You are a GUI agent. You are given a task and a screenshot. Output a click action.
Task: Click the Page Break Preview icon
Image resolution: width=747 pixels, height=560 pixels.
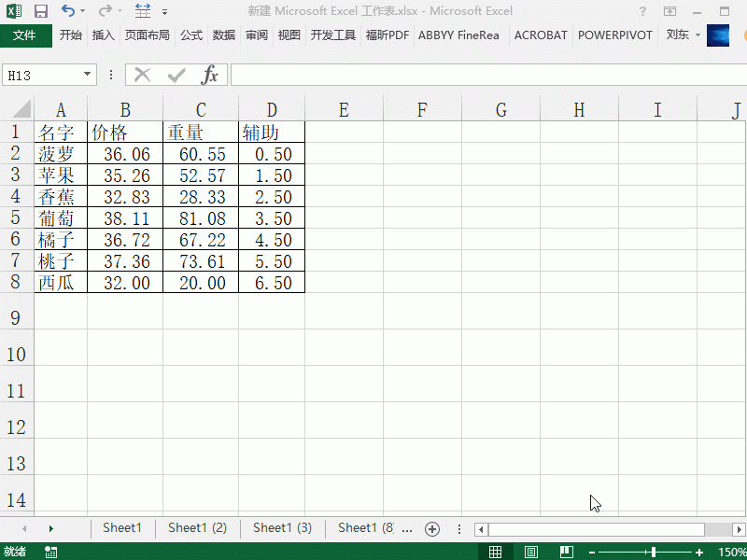click(566, 551)
